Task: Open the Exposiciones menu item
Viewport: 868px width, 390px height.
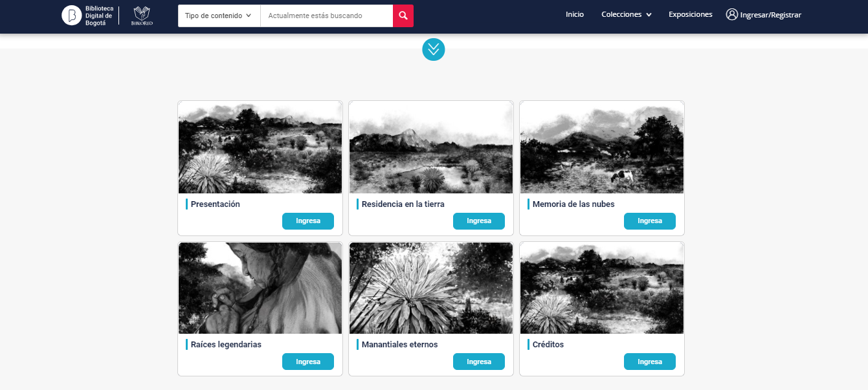Action: tap(690, 14)
